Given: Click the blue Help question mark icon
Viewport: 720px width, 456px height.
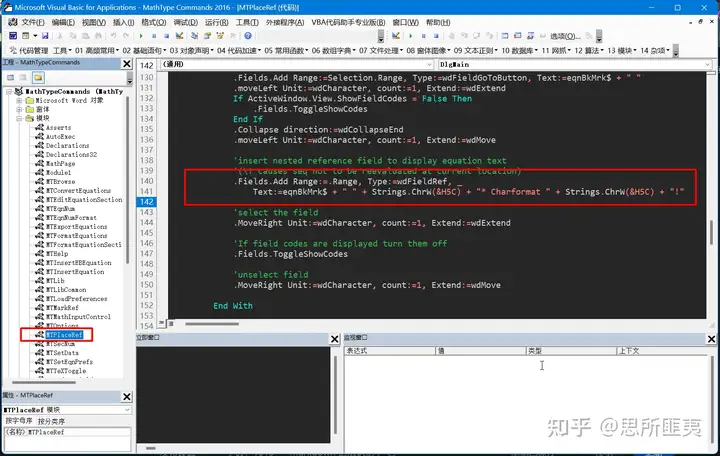Looking at the screenshot, I should pos(248,36).
